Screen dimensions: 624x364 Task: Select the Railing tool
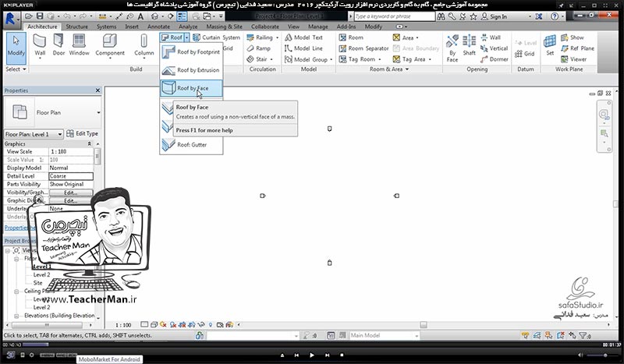(262, 37)
